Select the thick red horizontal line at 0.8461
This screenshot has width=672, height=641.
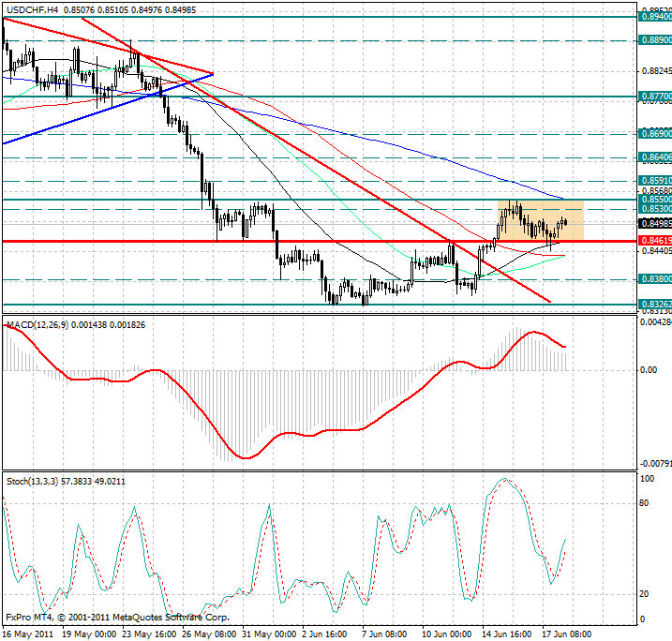[320, 241]
